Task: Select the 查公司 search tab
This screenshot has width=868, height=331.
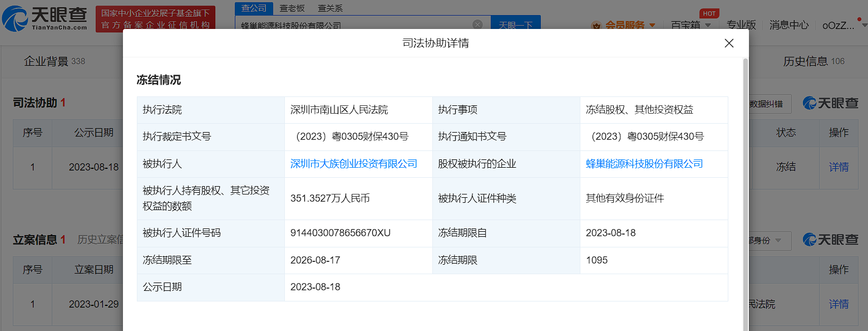Action: coord(254,8)
